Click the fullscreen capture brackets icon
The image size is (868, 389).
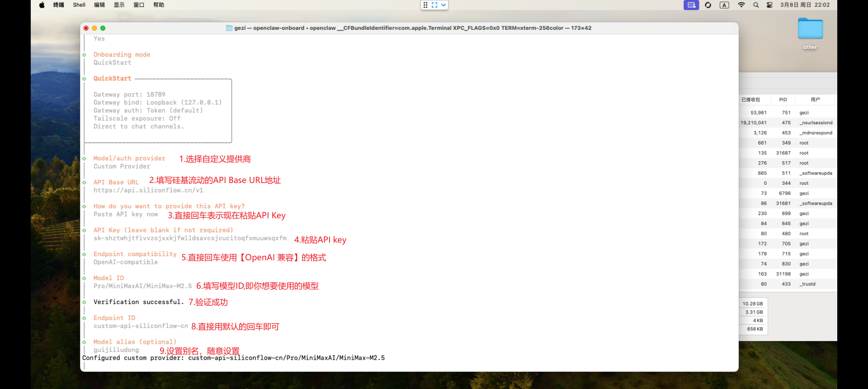pos(434,5)
